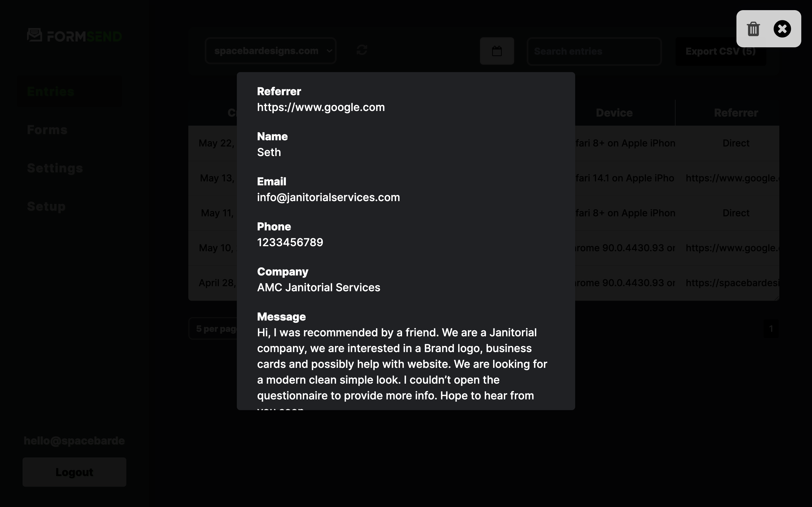The height and width of the screenshot is (507, 812).
Task: Close the entry details modal
Action: (x=782, y=29)
